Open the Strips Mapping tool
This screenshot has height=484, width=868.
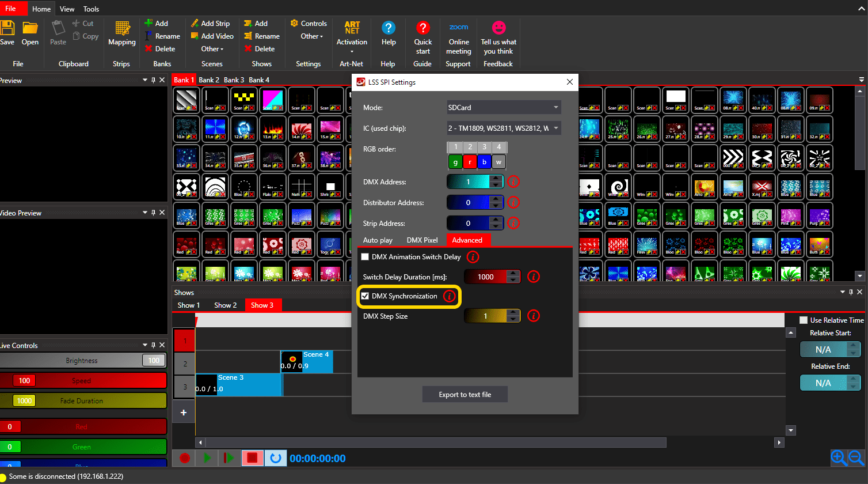tap(122, 33)
